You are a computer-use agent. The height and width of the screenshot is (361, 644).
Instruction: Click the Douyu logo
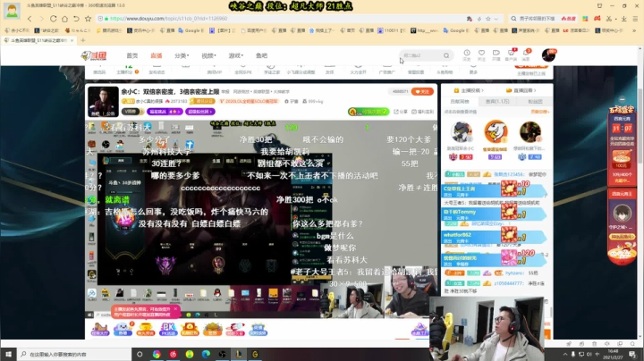94,55
